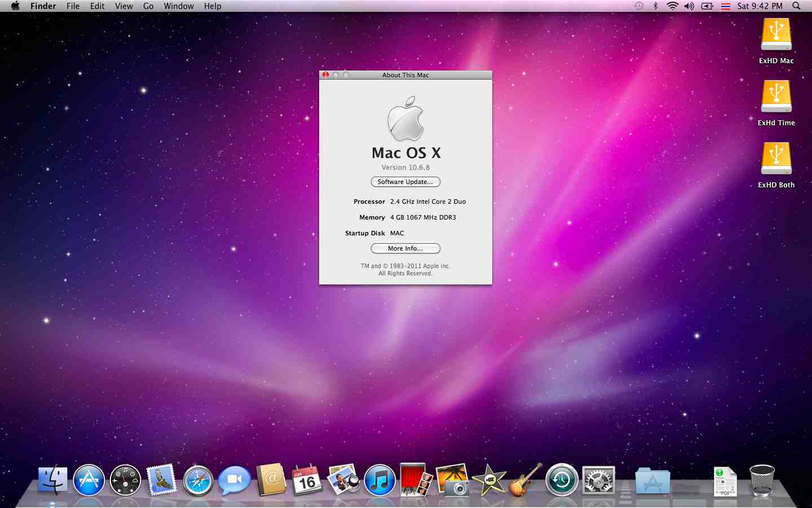The image size is (812, 508).
Task: Open iCal calendar showing 16
Action: point(307,480)
